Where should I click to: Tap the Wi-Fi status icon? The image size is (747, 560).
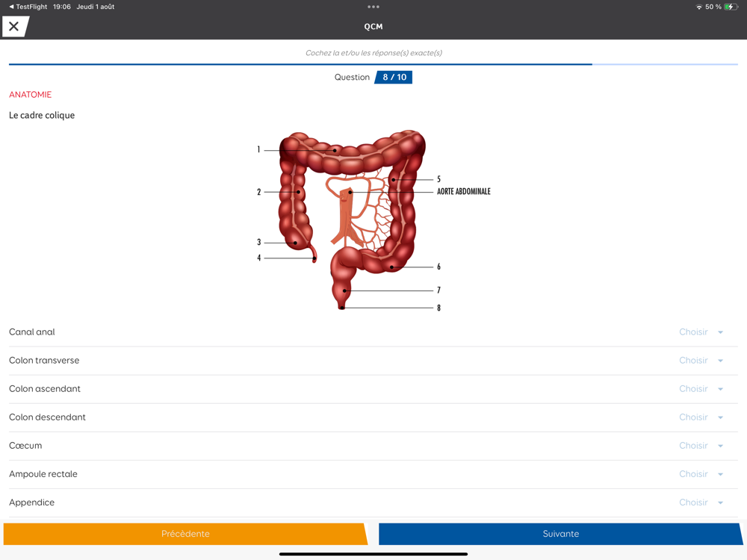(699, 7)
